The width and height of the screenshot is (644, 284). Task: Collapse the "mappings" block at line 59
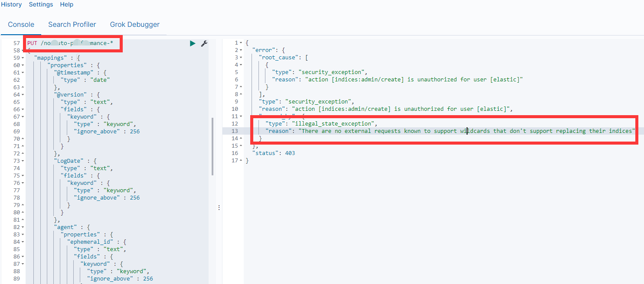point(23,58)
